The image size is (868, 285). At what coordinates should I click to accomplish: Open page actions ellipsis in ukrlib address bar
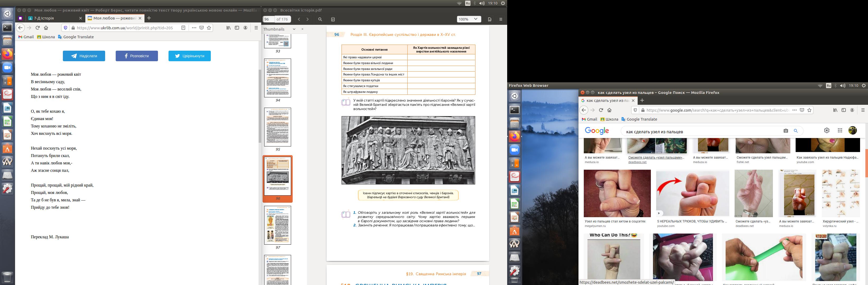click(x=194, y=28)
